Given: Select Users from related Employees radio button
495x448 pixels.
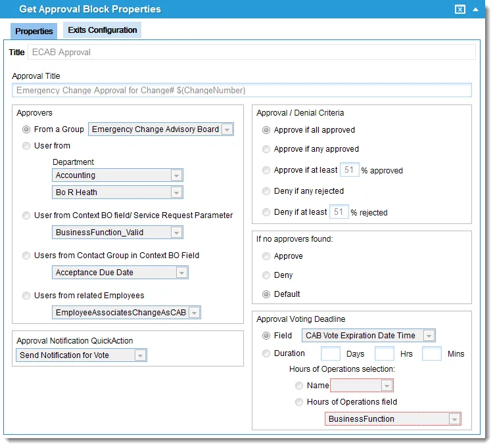Looking at the screenshot, I should point(26,296).
